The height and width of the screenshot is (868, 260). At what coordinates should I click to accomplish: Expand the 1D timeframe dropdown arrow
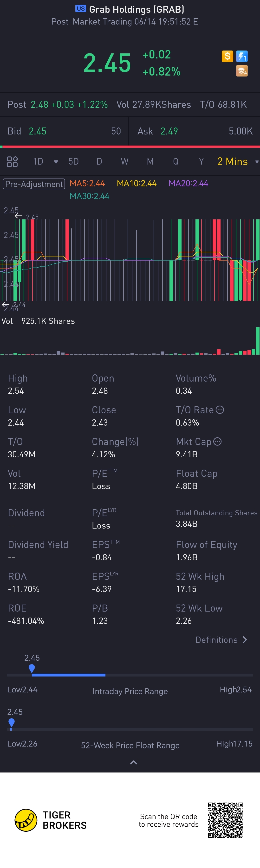(x=56, y=162)
